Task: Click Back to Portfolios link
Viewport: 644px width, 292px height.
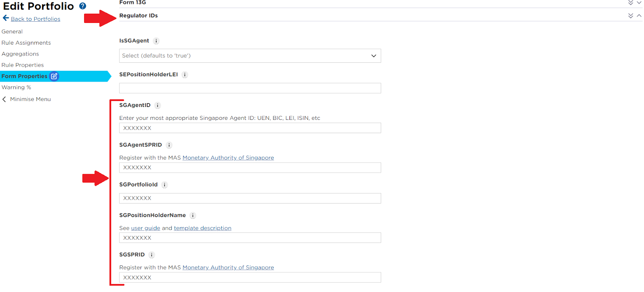Action: pyautogui.click(x=35, y=19)
